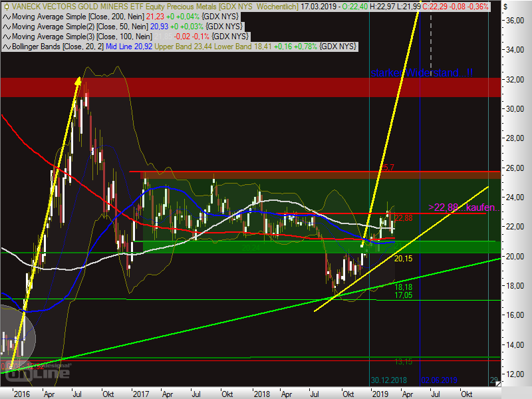Click the red 22,88 level label
The width and height of the screenshot is (532, 399).
[x=404, y=218]
